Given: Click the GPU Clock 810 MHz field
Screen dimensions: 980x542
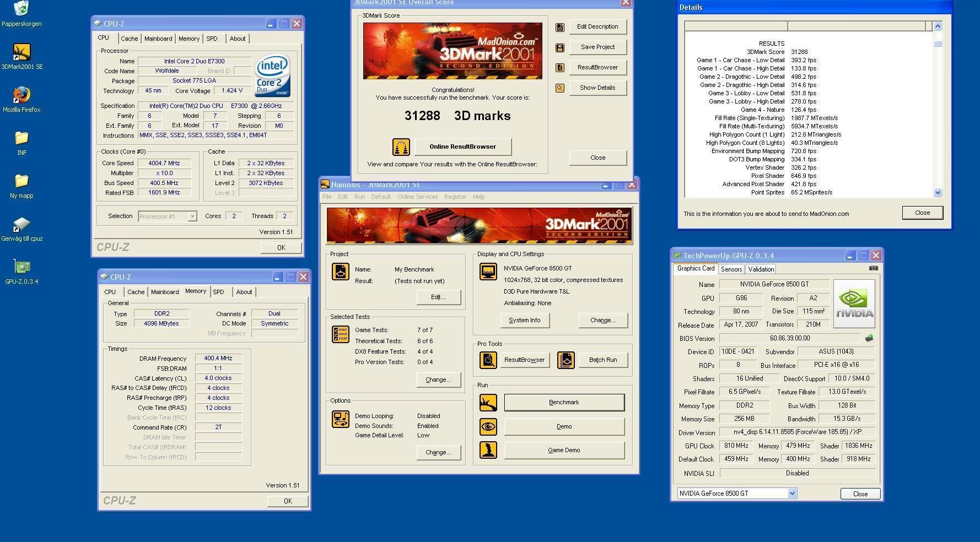Looking at the screenshot, I should tap(736, 446).
